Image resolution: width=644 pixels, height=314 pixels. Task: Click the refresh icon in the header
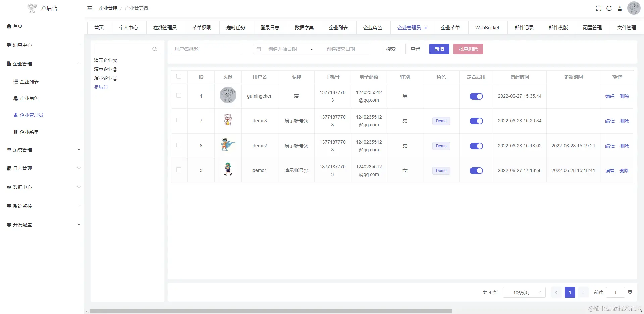(x=609, y=8)
